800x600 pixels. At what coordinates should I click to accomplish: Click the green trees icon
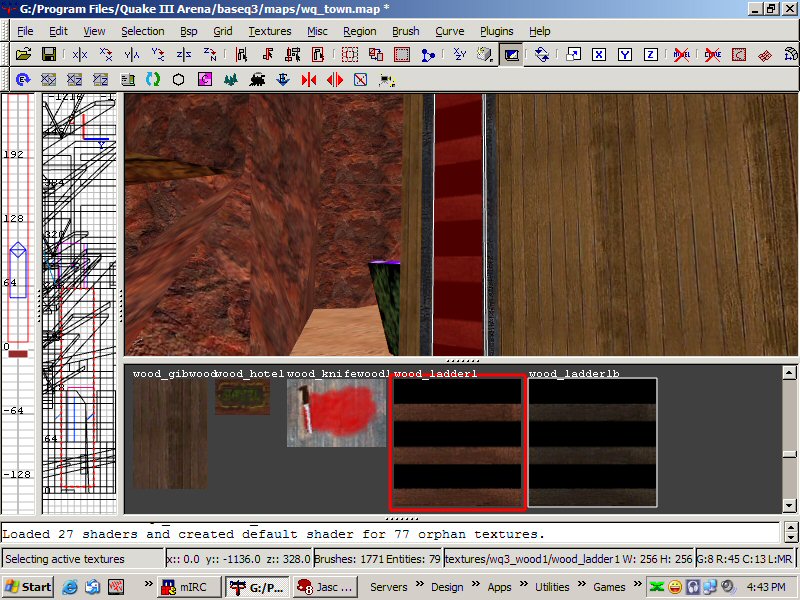(231, 80)
